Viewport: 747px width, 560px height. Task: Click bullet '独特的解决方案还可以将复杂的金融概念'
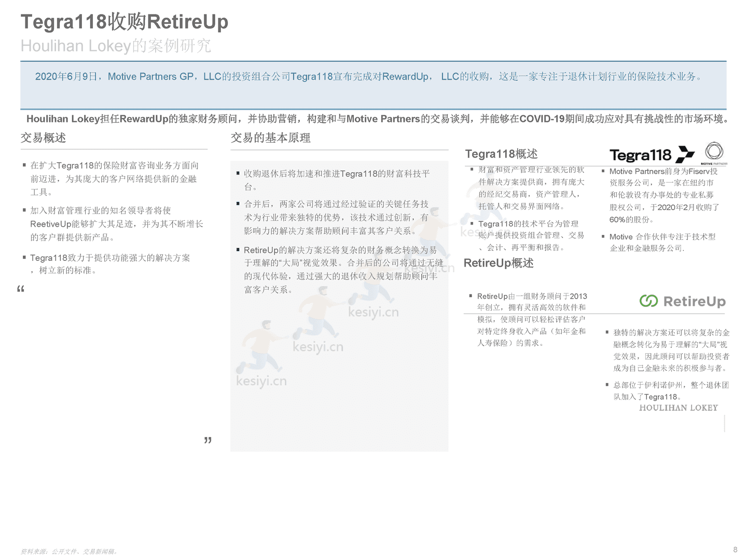(668, 350)
